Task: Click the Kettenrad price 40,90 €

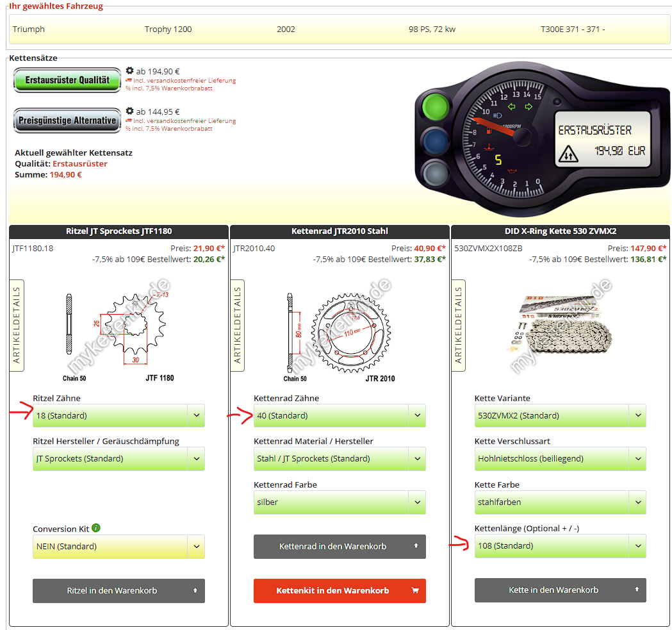Action: point(430,248)
